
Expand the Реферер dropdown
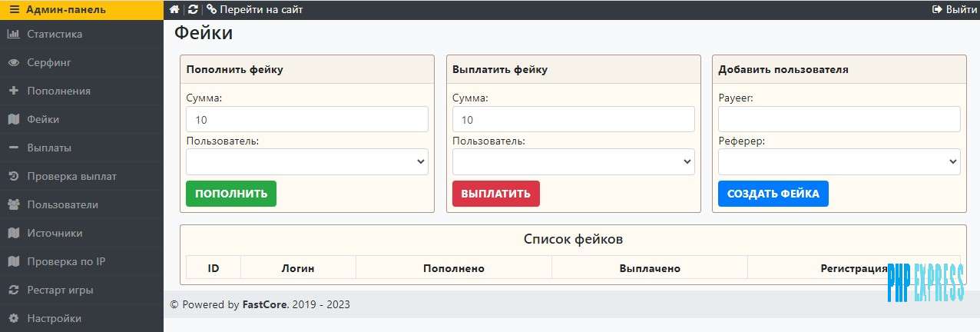(x=839, y=161)
